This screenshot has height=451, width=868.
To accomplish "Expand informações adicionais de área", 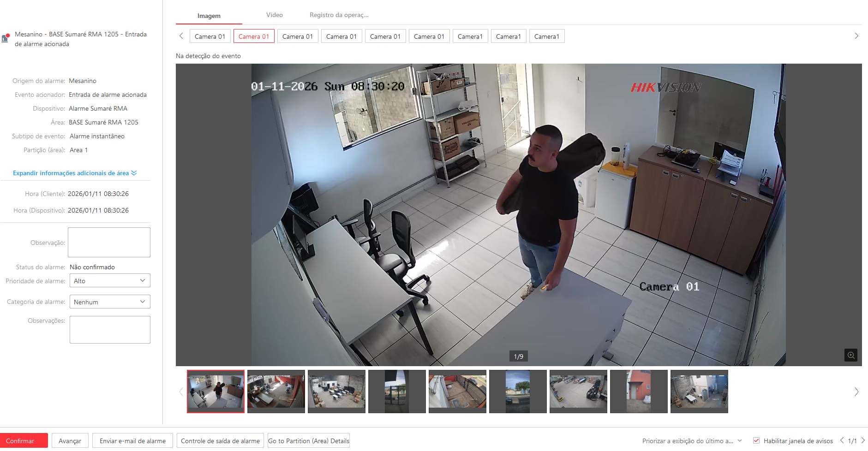I will pyautogui.click(x=75, y=173).
